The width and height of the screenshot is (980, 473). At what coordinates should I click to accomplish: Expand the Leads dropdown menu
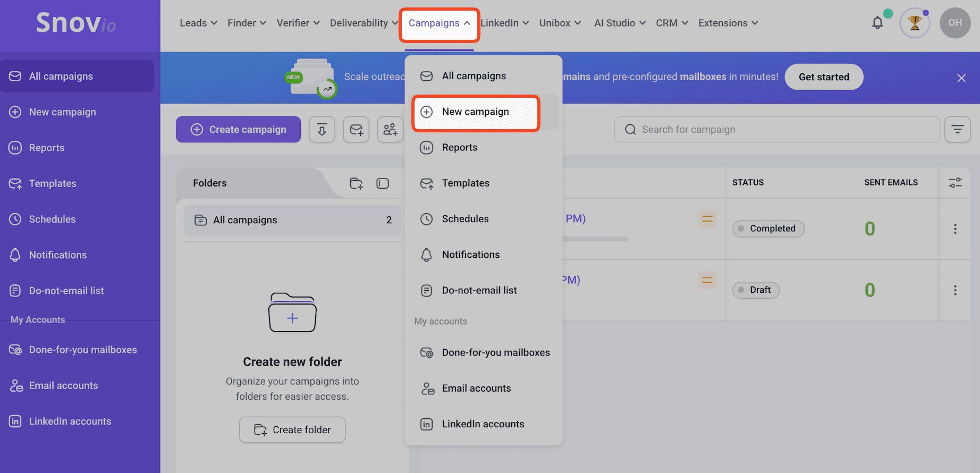[198, 23]
